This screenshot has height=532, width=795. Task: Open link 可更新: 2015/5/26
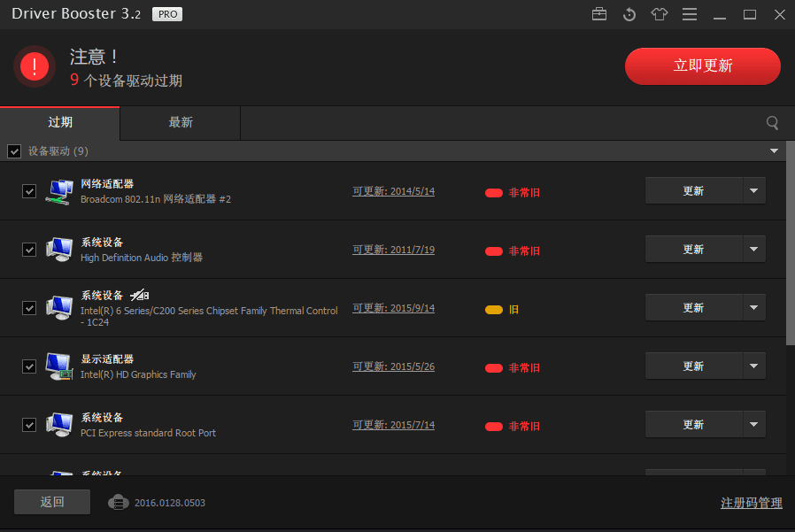click(393, 366)
